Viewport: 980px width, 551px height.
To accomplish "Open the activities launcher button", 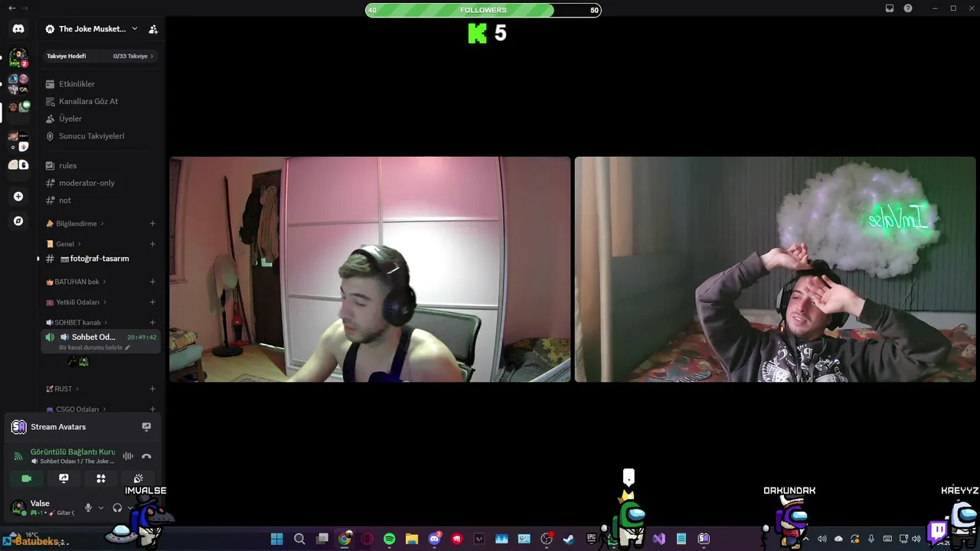I will coord(100,478).
